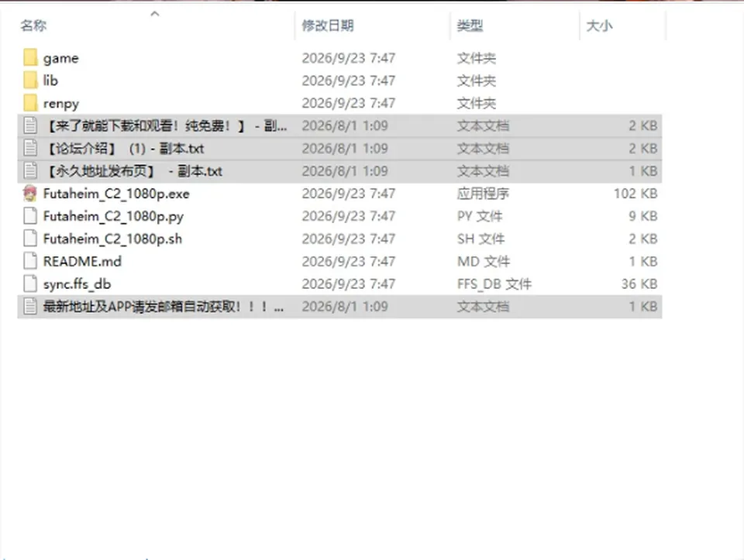Sort by the 大小 column header

(x=599, y=25)
